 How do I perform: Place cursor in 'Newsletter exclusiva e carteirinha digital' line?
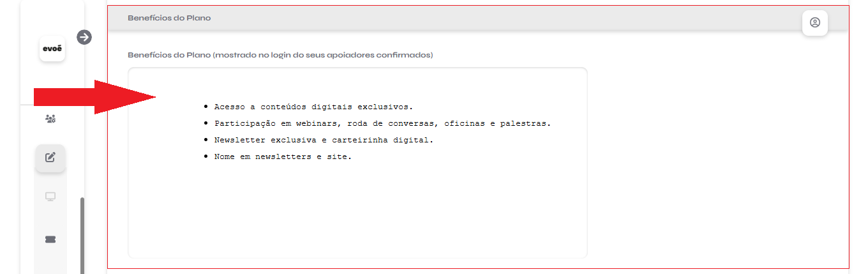click(324, 140)
